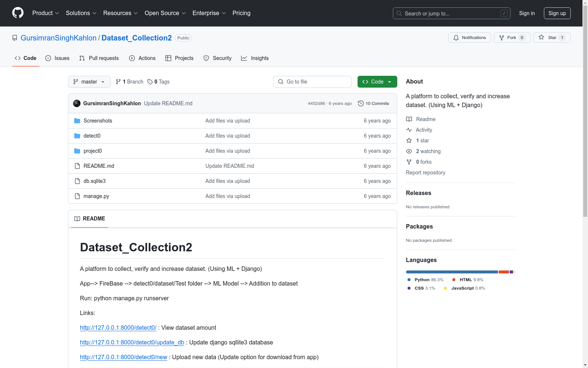This screenshot has height=368, width=588.
Task: Click the Report repository link
Action: (x=426, y=173)
